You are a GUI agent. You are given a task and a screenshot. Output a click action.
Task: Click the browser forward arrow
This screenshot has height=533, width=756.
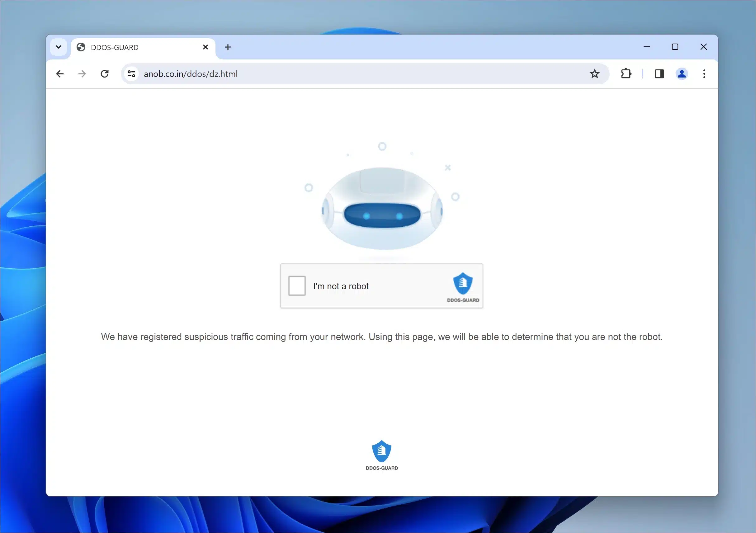point(82,74)
